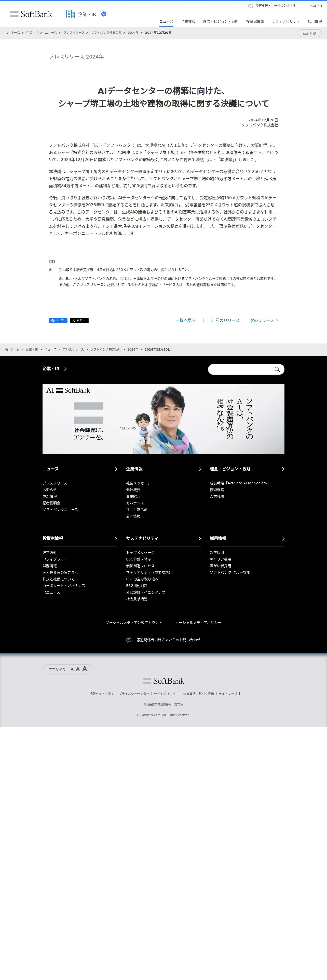327x980 pixels.
Task: Select the medium 文字サイズ A option
Action: (78, 669)
